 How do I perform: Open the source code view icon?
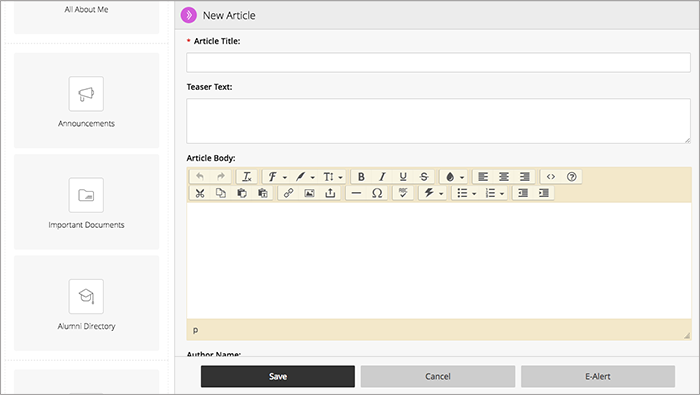click(x=551, y=177)
